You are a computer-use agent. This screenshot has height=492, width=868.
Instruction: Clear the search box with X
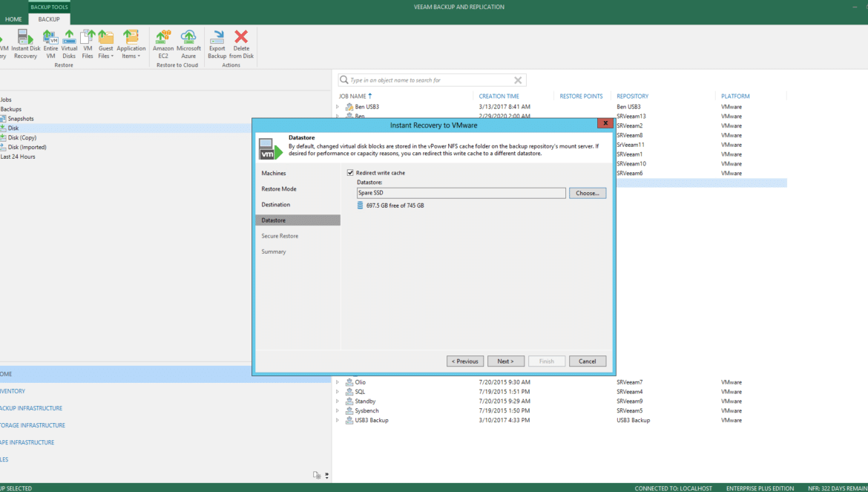[518, 80]
